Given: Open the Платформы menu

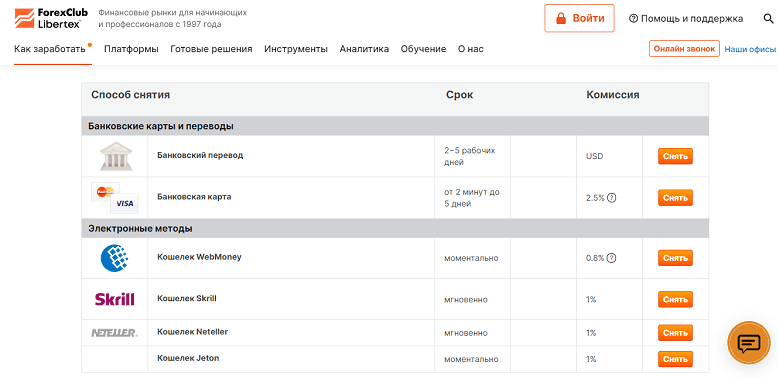Looking at the screenshot, I should (x=131, y=49).
